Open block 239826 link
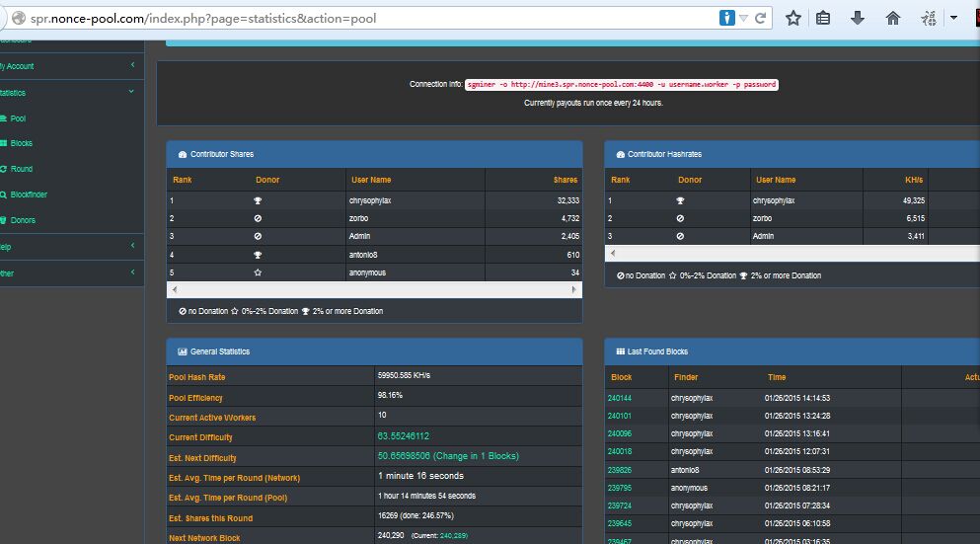This screenshot has height=544, width=980. point(620,470)
